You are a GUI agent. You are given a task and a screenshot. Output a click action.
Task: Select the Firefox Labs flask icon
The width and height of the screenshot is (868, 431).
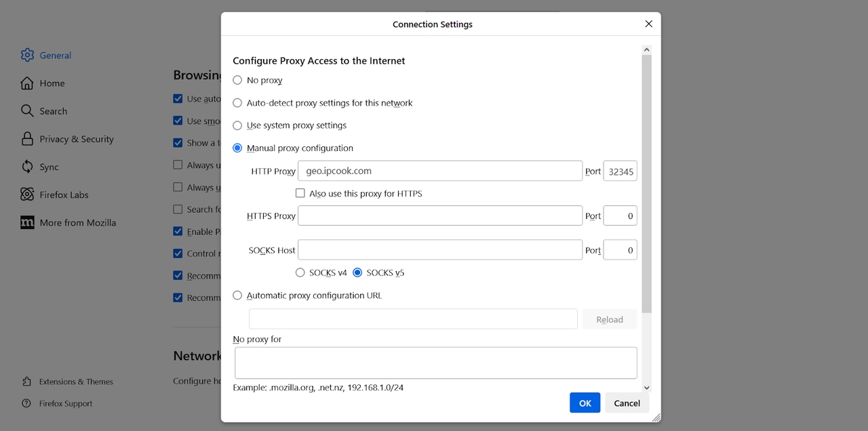[27, 194]
